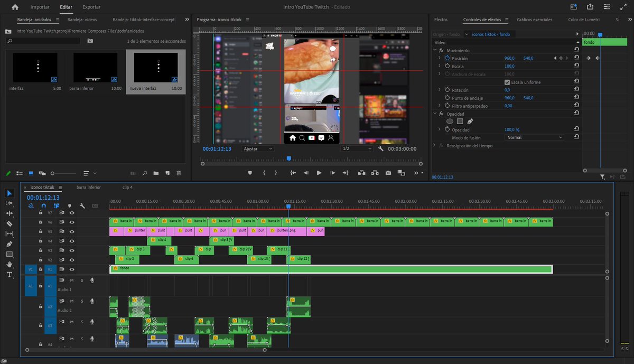Screen dimensions: 634x364
Task: Click the Program monitor wrench settings icon
Action: pyautogui.click(x=381, y=149)
